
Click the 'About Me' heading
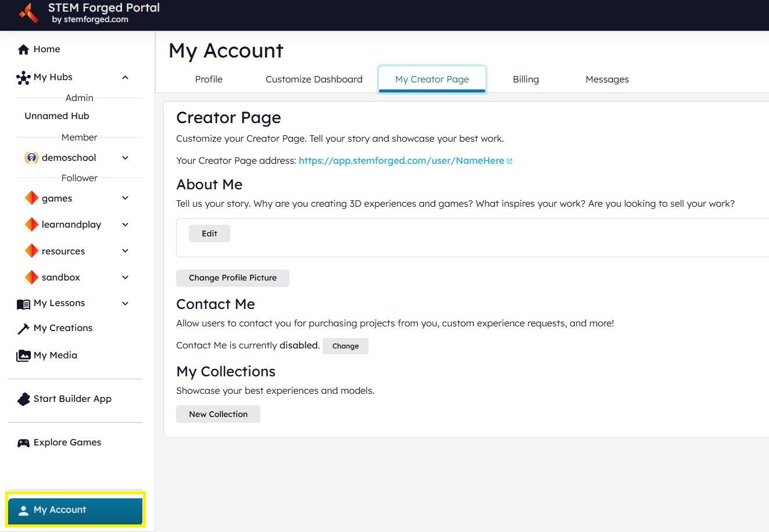[x=209, y=185]
